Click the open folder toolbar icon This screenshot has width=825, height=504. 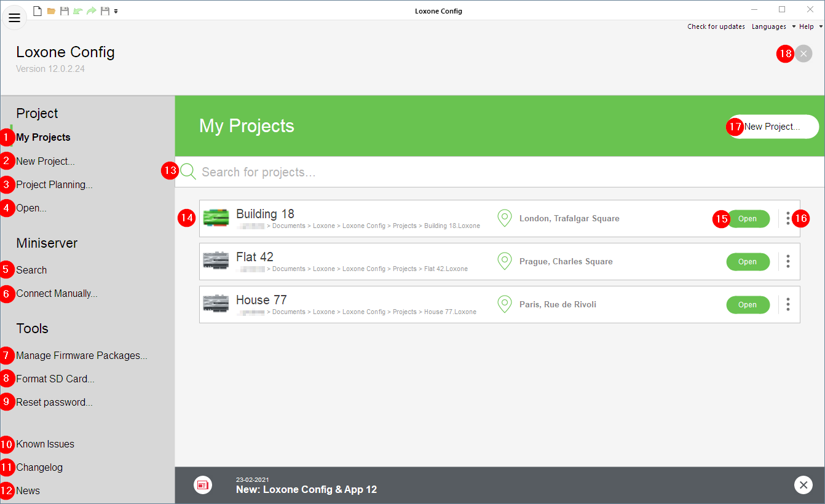(x=52, y=11)
